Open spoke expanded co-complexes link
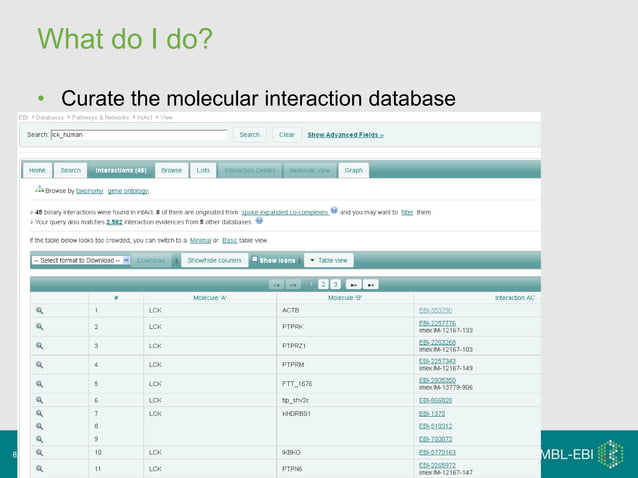The width and height of the screenshot is (638, 478). (285, 212)
